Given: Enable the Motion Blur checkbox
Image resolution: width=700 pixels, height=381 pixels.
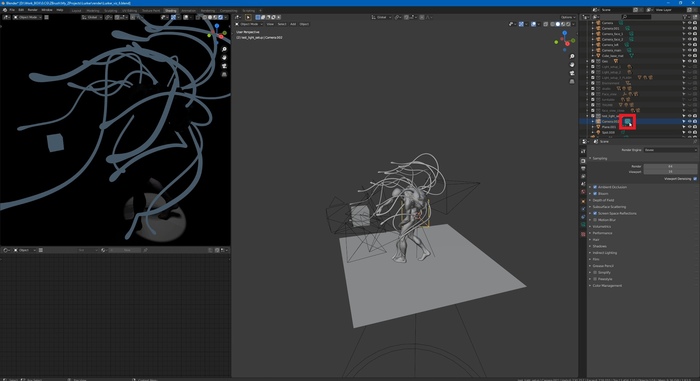Looking at the screenshot, I should pyautogui.click(x=595, y=220).
